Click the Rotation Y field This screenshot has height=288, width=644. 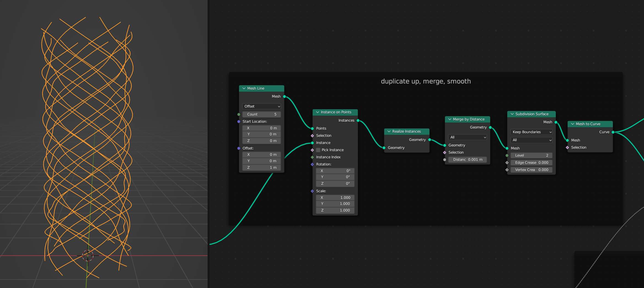point(335,177)
